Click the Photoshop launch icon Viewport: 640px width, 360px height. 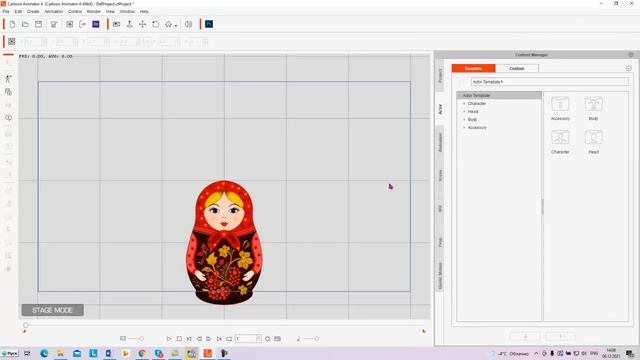point(209,24)
